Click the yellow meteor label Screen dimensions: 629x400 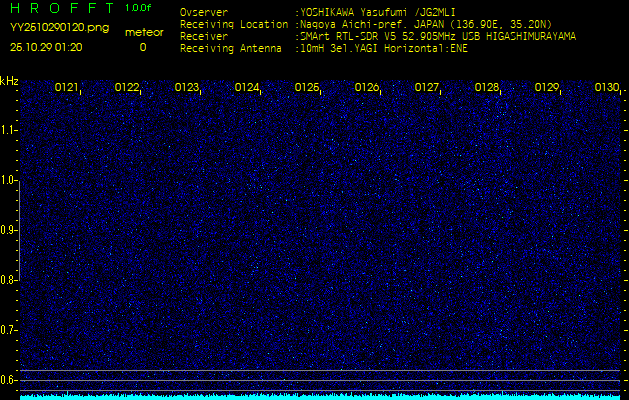pyautogui.click(x=143, y=32)
